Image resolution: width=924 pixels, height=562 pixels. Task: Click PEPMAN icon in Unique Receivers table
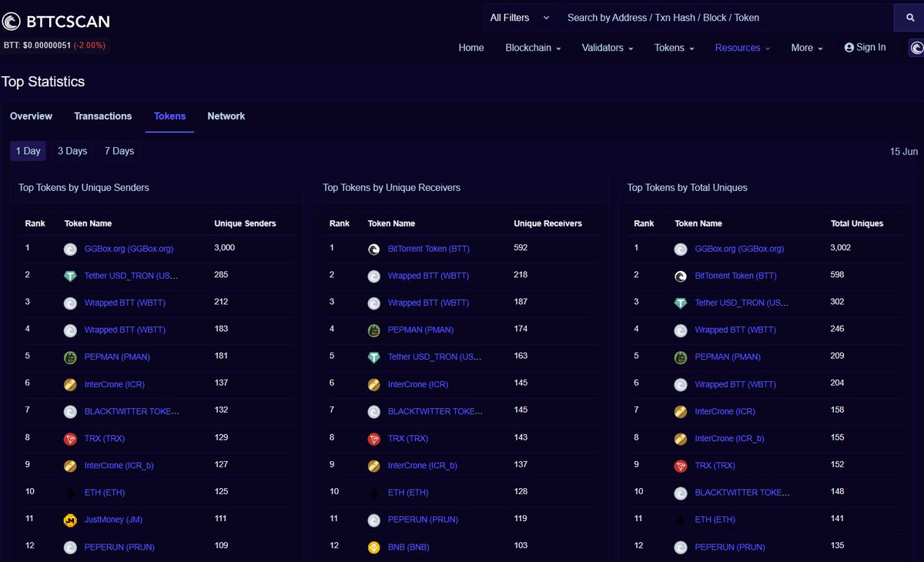373,330
